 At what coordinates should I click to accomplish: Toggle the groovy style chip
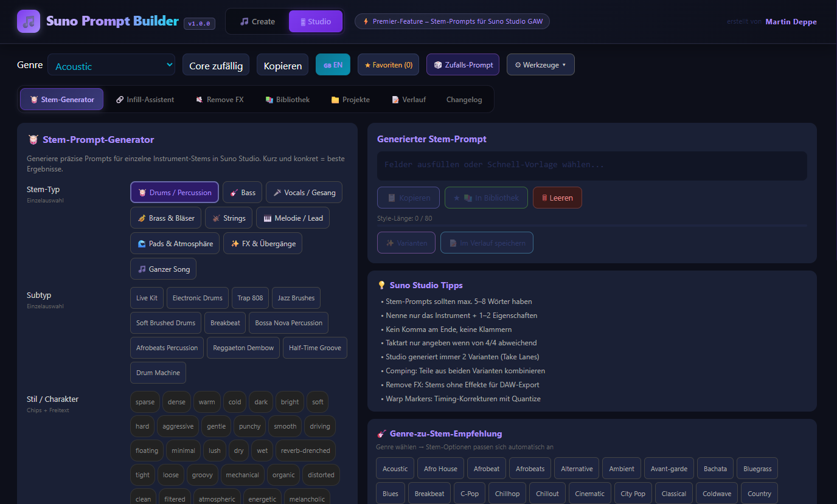click(203, 475)
